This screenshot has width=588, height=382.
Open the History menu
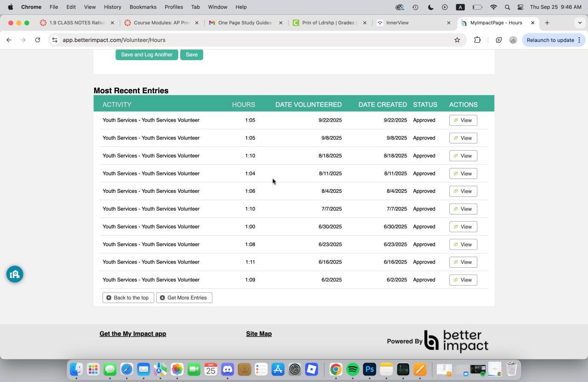point(113,7)
